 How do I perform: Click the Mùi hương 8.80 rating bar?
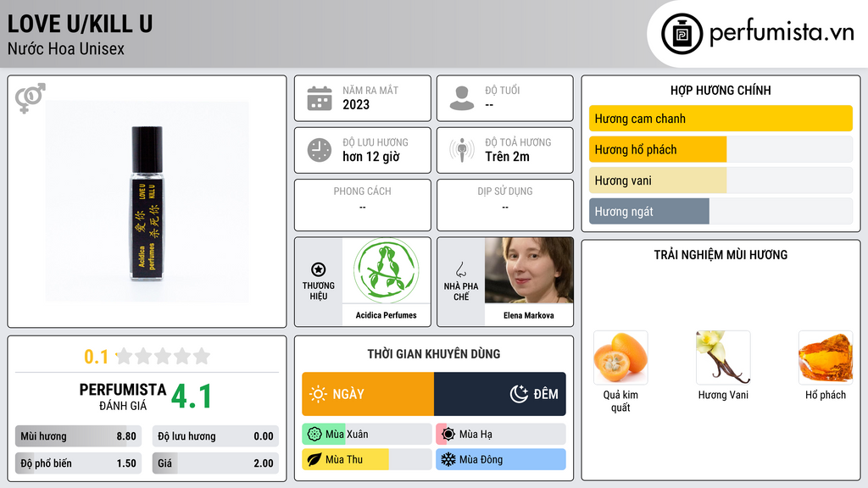pyautogui.click(x=78, y=436)
